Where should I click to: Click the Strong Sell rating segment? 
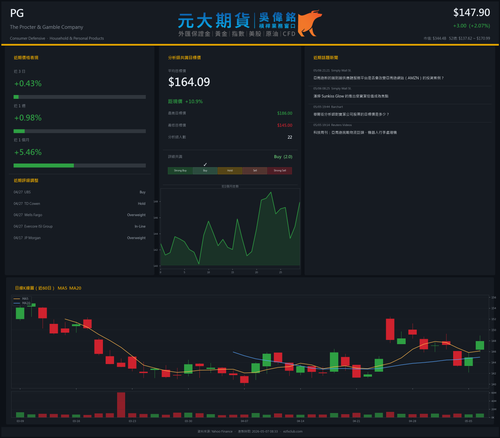tap(280, 171)
